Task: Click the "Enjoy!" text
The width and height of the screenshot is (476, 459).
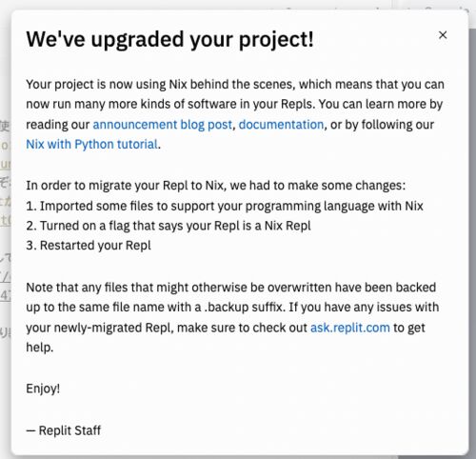Action: (x=43, y=389)
